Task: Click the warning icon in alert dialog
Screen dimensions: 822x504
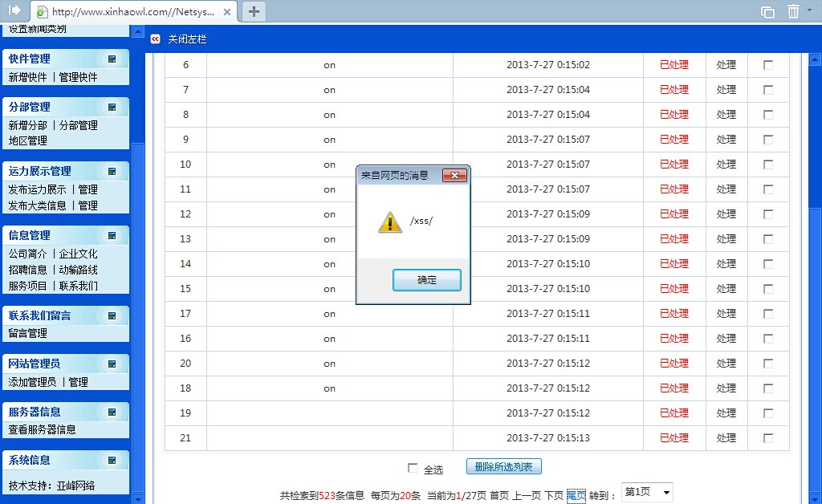Action: (389, 222)
